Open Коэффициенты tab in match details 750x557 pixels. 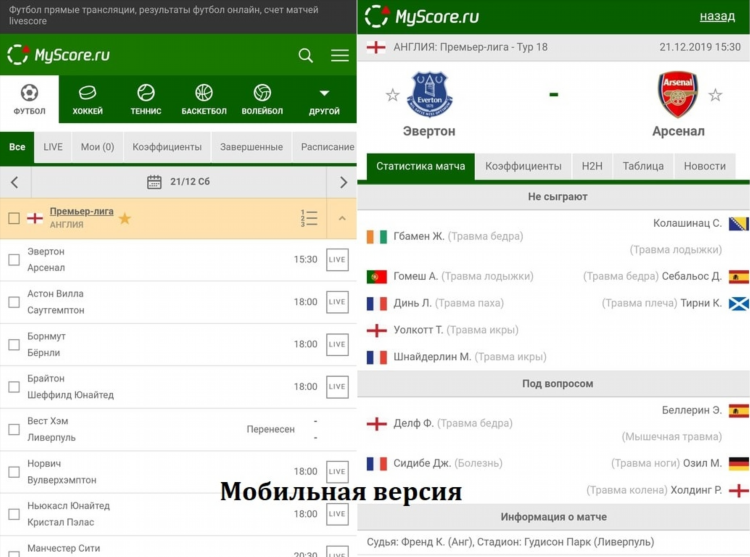(523, 166)
